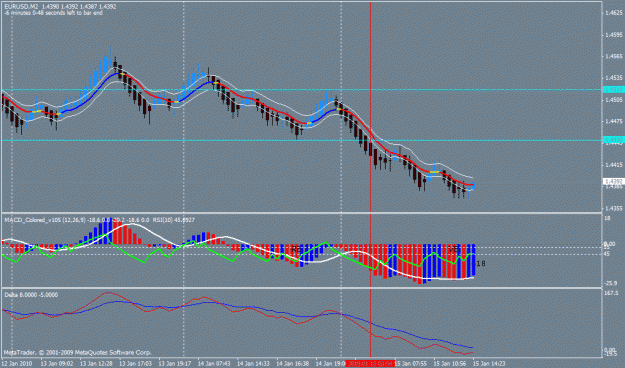Click the 13 Jan 12:28 time axis label
The width and height of the screenshot is (625, 368).
tap(96, 364)
